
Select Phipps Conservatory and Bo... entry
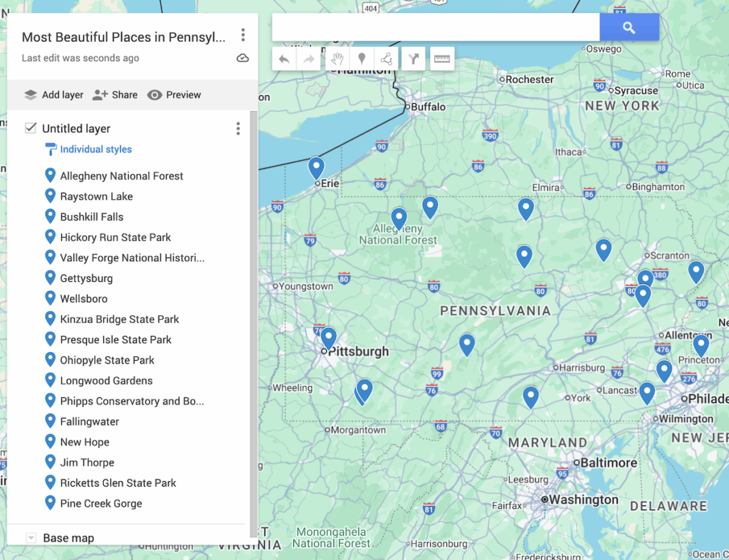[x=132, y=401]
